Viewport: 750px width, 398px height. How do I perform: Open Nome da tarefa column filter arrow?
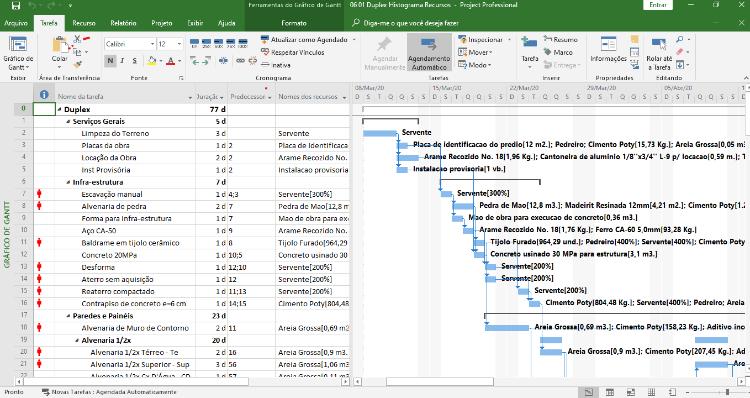tap(190, 98)
